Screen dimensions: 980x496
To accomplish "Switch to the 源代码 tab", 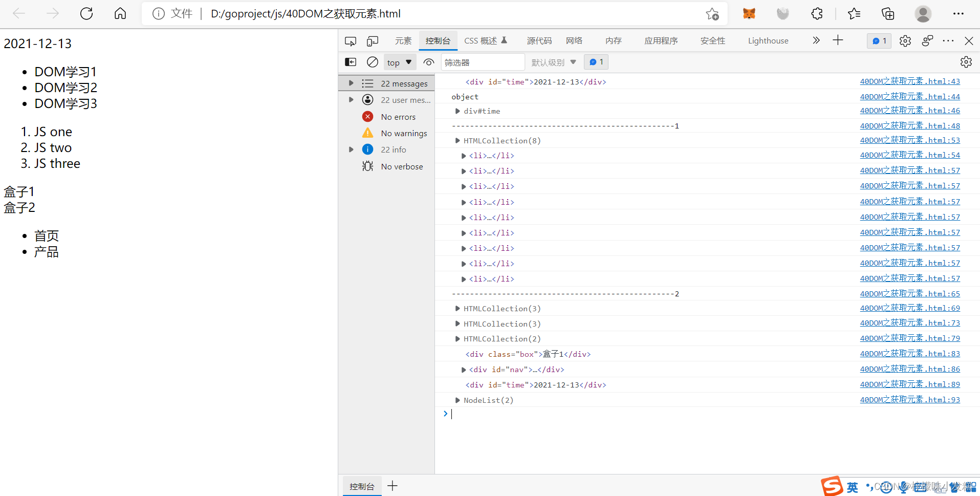I will [539, 41].
